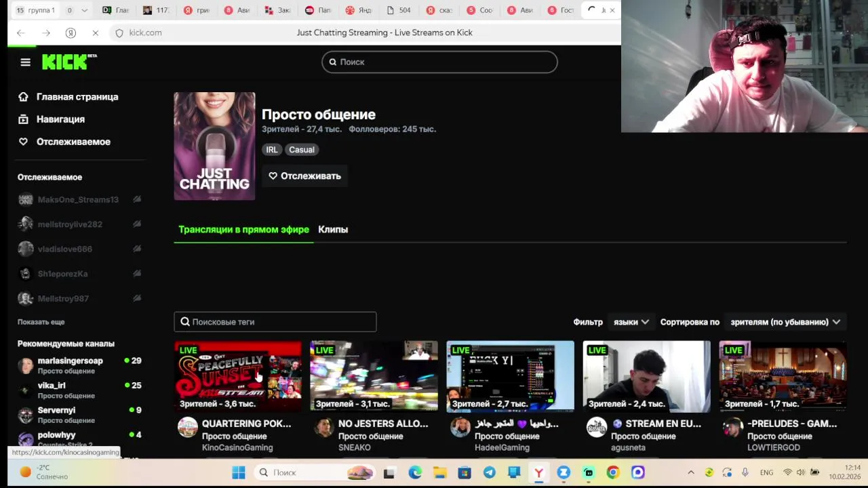Click offline icon beside mellstroylive282

click(137, 224)
